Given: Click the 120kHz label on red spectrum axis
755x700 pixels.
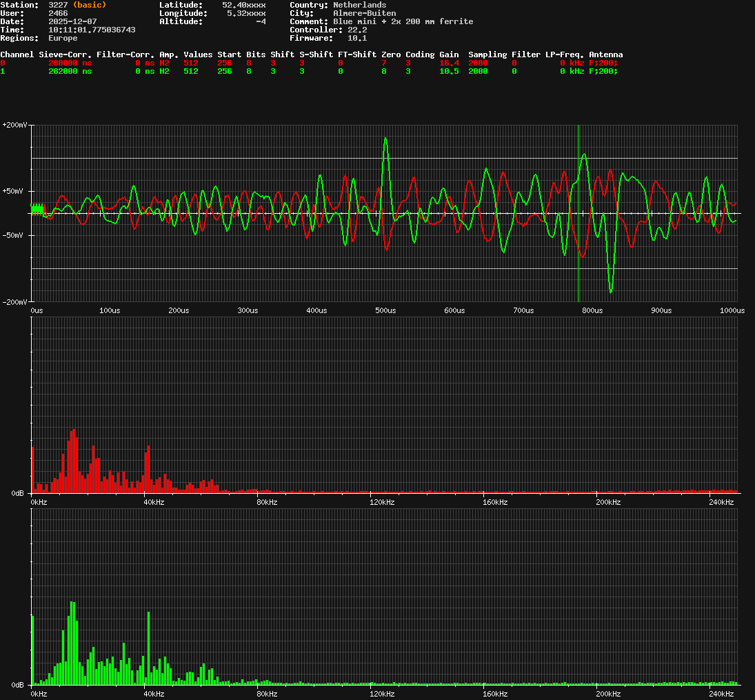Looking at the screenshot, I should 381,502.
